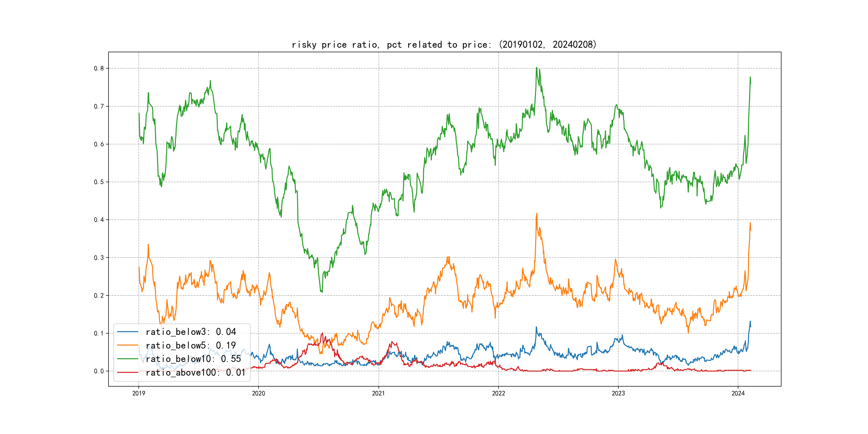Click the 2022 x-axis tick label
The height and width of the screenshot is (434, 868).
tap(498, 393)
